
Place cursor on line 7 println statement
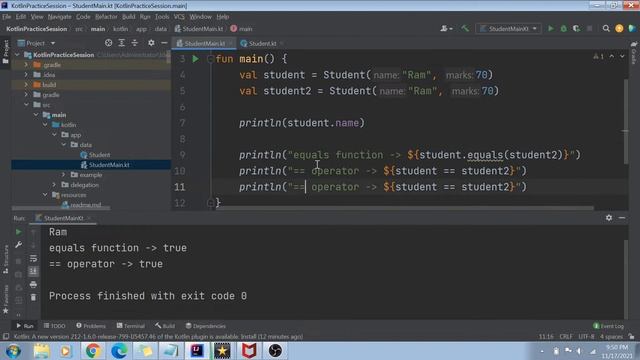pos(302,123)
